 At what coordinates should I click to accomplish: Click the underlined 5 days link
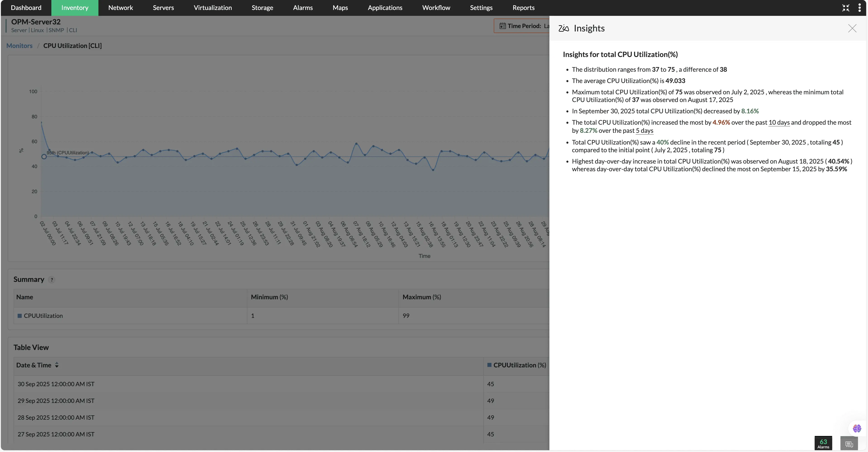(x=644, y=131)
